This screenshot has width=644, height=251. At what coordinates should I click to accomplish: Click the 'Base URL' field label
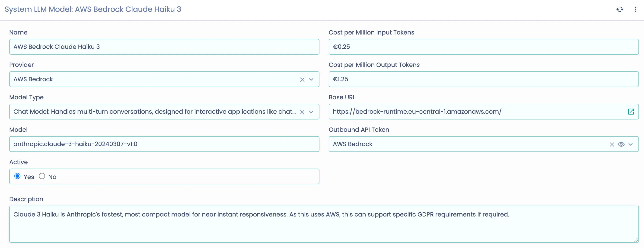[342, 97]
